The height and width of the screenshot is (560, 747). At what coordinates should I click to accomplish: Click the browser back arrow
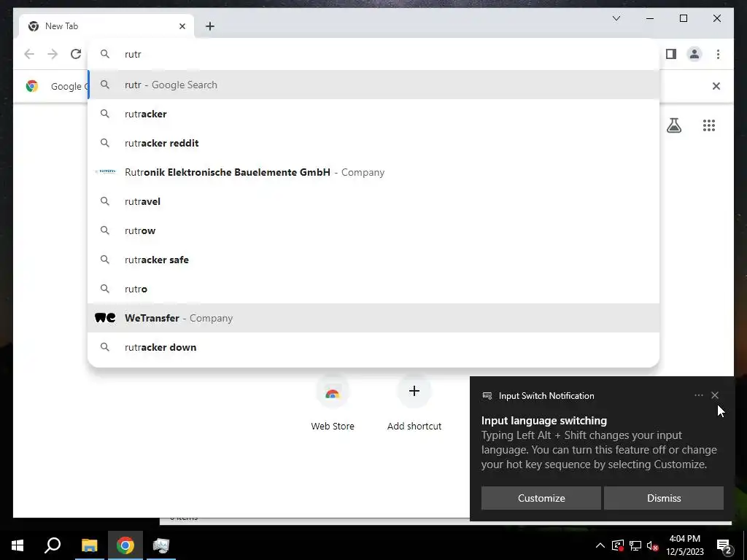click(x=29, y=54)
